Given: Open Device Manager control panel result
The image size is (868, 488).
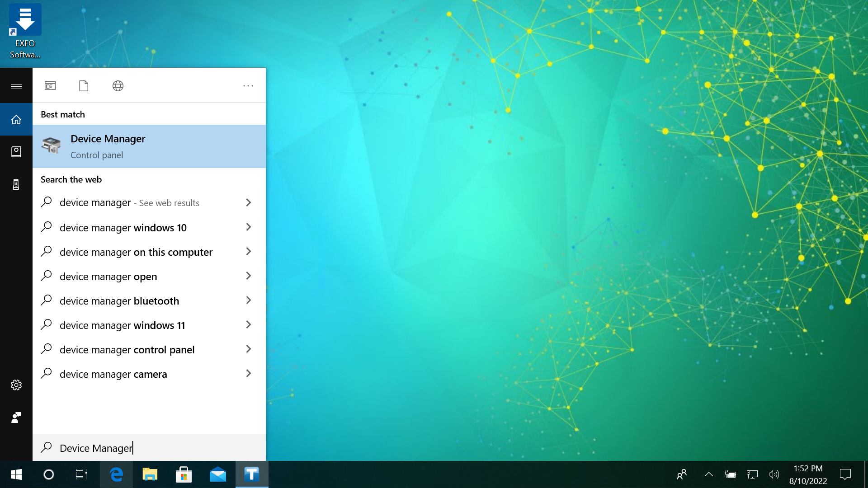Looking at the screenshot, I should 149,146.
